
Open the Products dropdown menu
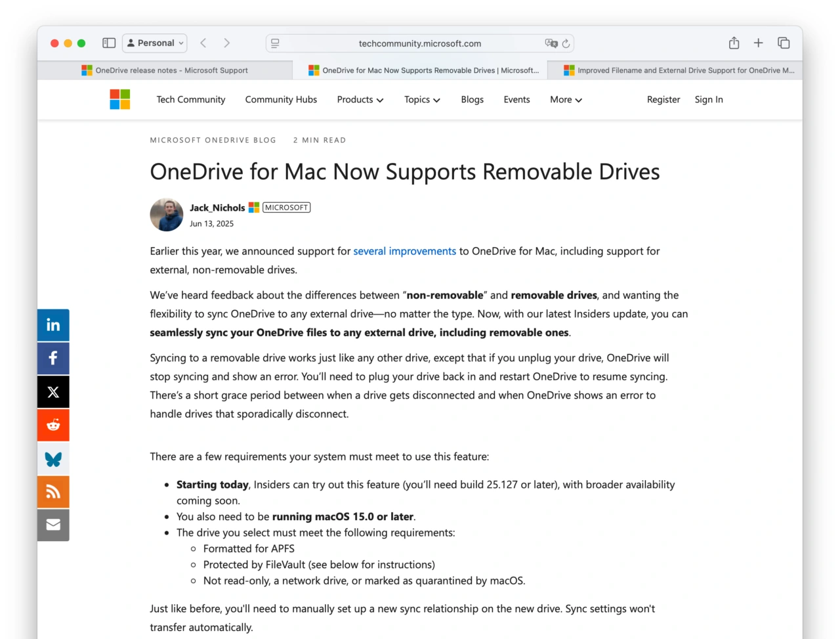click(x=360, y=99)
